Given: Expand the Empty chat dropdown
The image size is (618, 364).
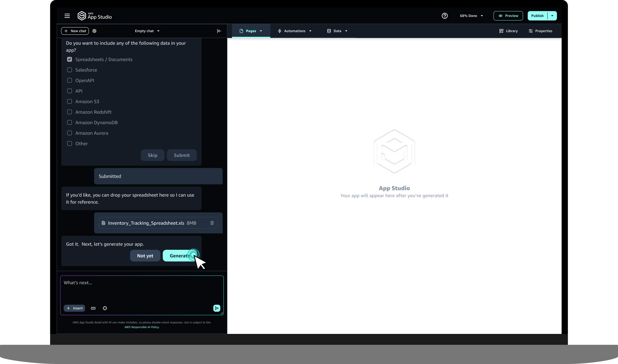Looking at the screenshot, I should 147,31.
